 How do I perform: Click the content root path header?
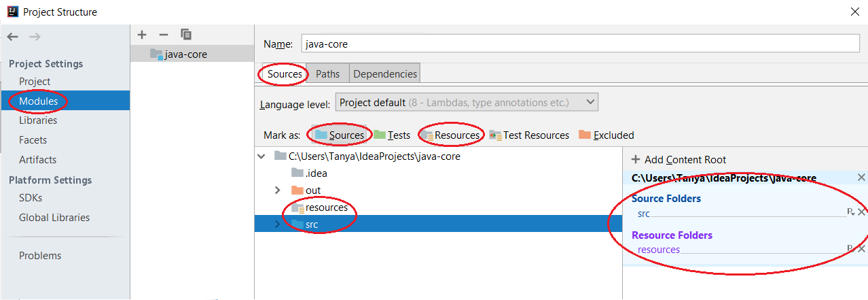(x=724, y=178)
